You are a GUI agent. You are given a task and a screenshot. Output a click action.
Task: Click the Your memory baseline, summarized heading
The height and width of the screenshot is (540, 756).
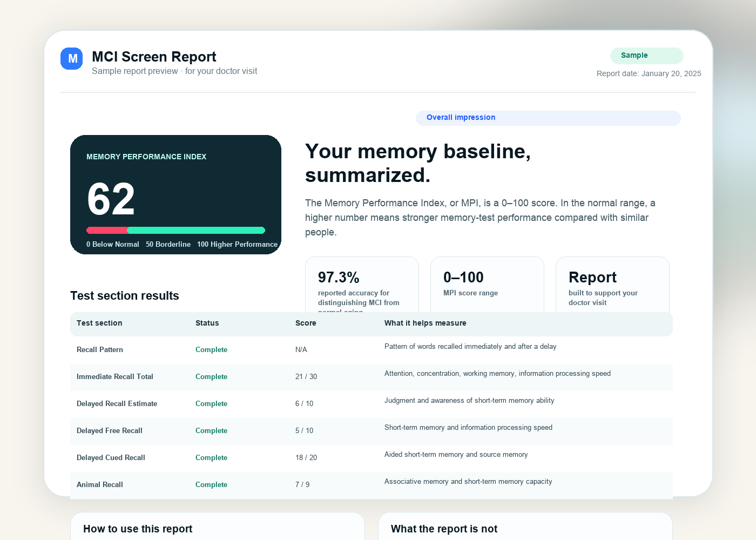418,163
